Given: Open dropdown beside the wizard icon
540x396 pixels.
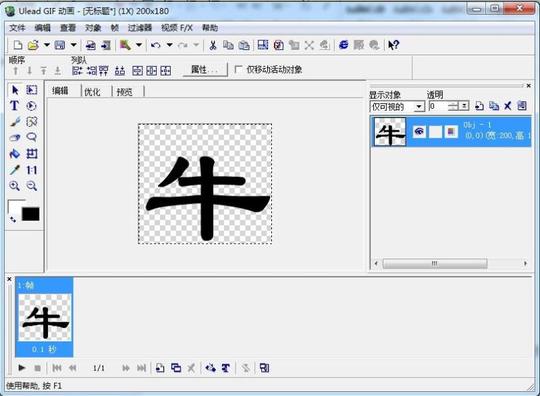Looking at the screenshot, I should click(x=139, y=45).
